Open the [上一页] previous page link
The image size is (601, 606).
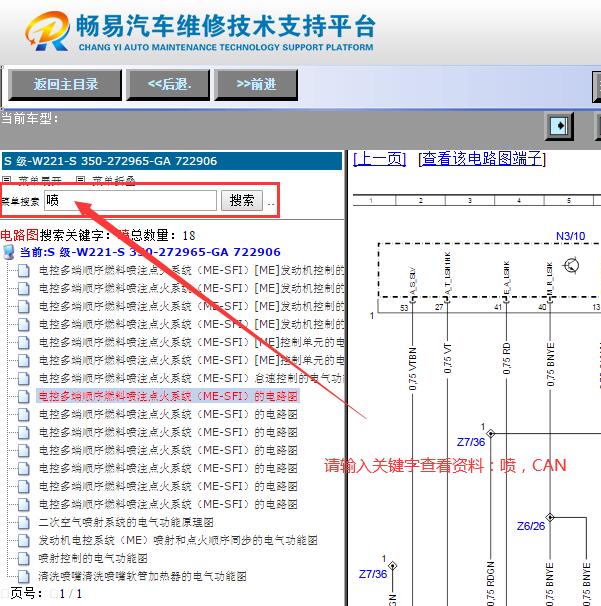coord(380,159)
